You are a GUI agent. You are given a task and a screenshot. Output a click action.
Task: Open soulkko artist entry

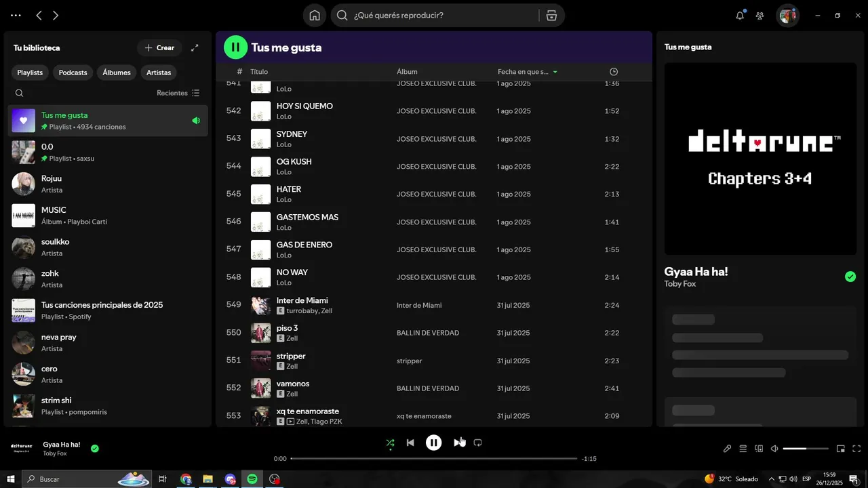point(108,247)
